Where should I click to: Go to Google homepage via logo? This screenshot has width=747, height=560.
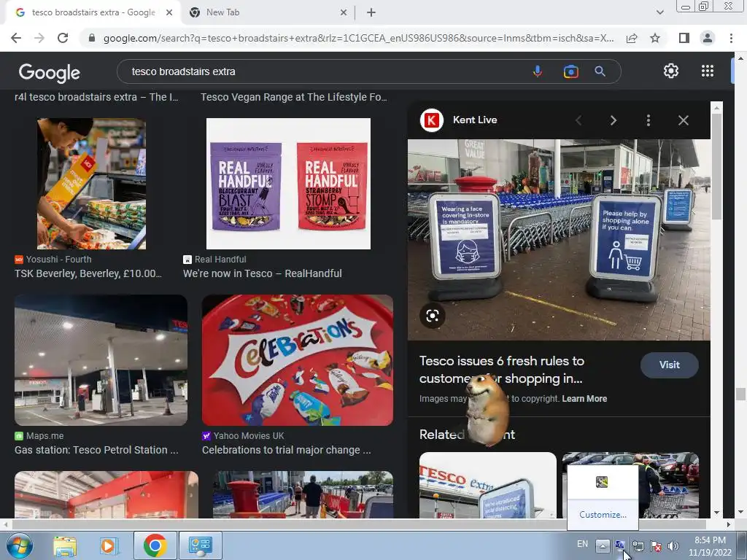(x=50, y=72)
